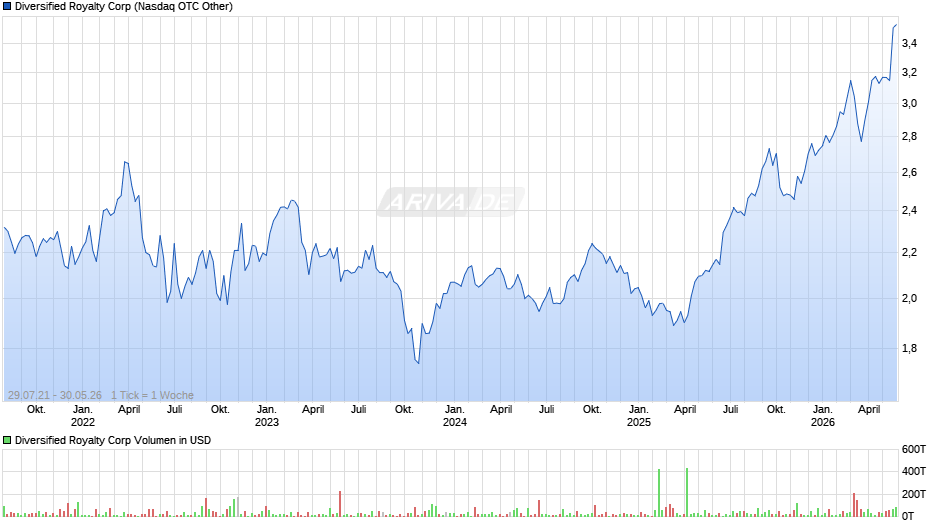Click the chart title 'Diversified Royalty Corp (Nasdaq OTC Other)'
940x526 pixels.
[123, 7]
